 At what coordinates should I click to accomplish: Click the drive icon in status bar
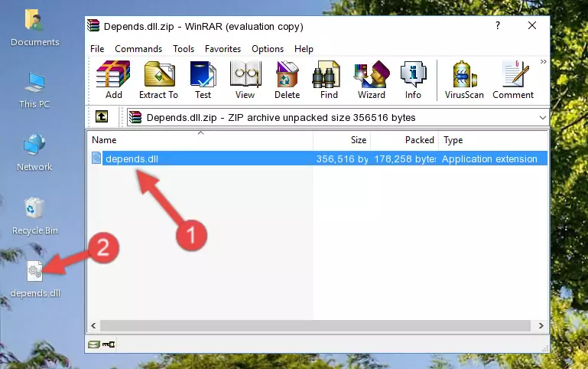point(93,344)
